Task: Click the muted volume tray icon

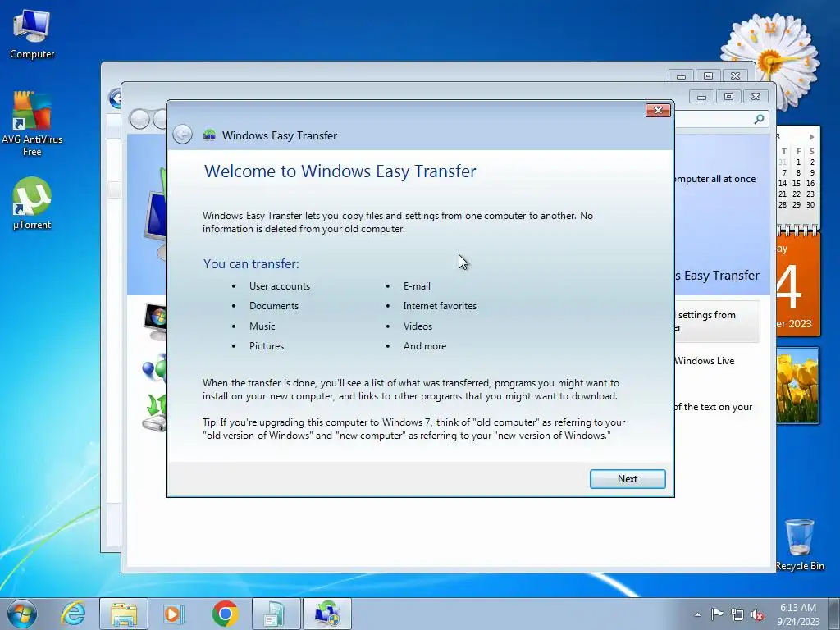Action: click(x=757, y=614)
